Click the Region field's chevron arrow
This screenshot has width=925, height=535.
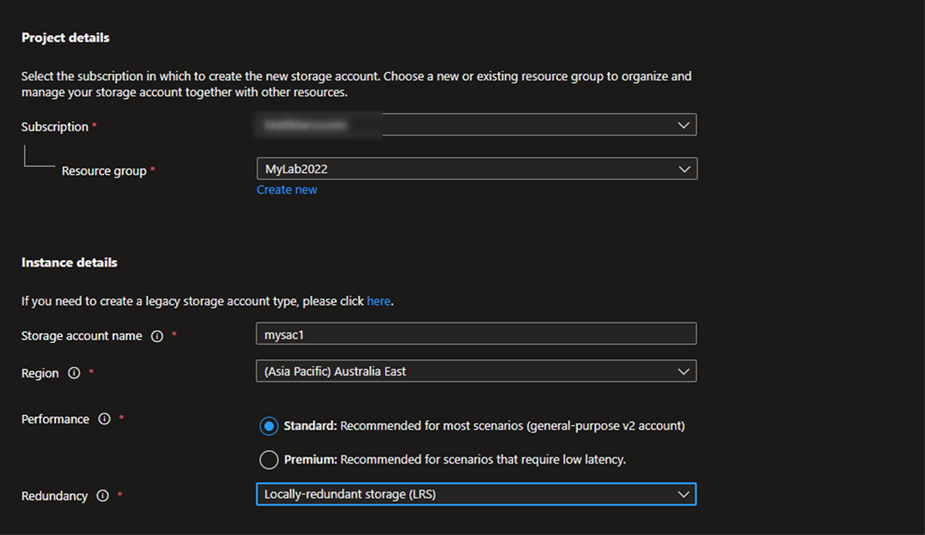pos(684,372)
